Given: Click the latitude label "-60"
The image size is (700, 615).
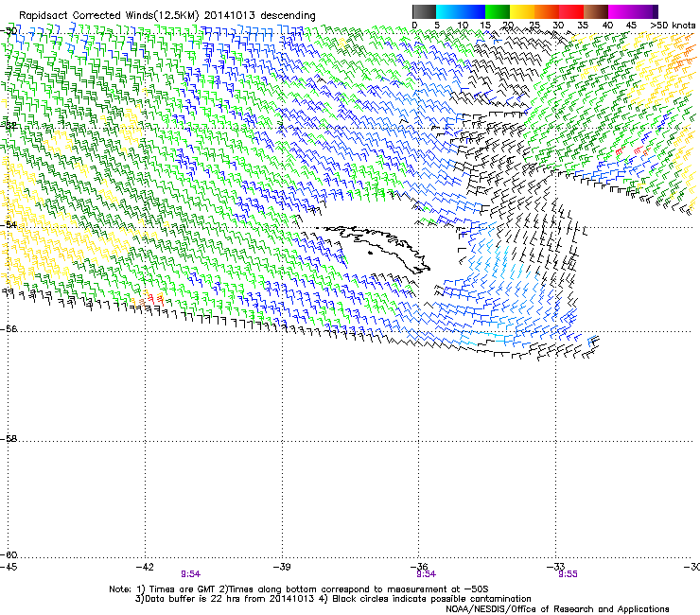Looking at the screenshot, I should [9, 555].
